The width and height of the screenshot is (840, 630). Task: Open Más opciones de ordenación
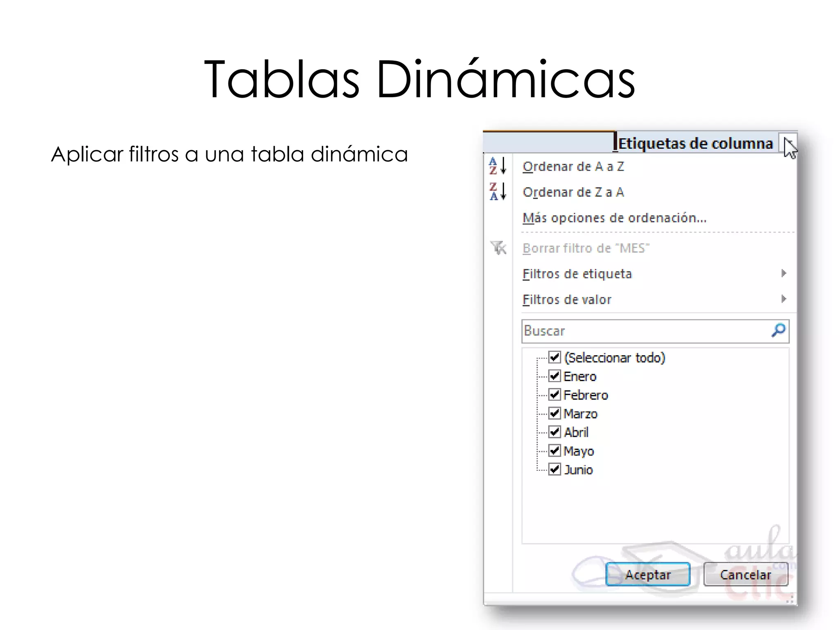click(614, 218)
